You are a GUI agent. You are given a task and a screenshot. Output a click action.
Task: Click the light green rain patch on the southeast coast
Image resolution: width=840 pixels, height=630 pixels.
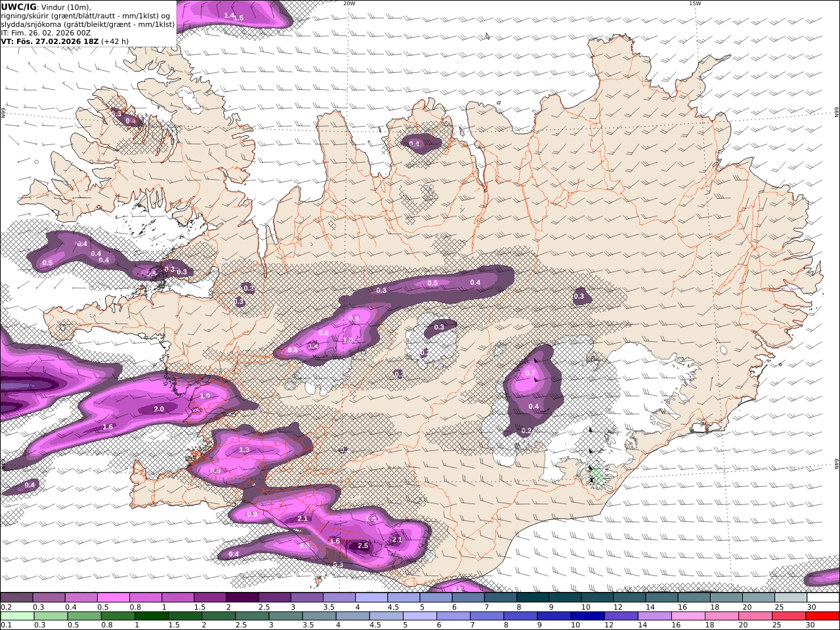tap(597, 474)
